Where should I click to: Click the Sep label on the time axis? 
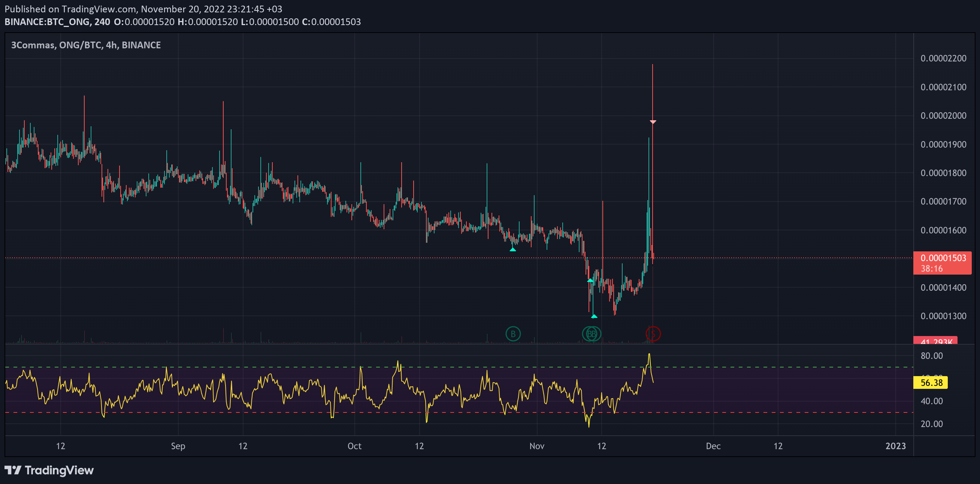click(178, 446)
